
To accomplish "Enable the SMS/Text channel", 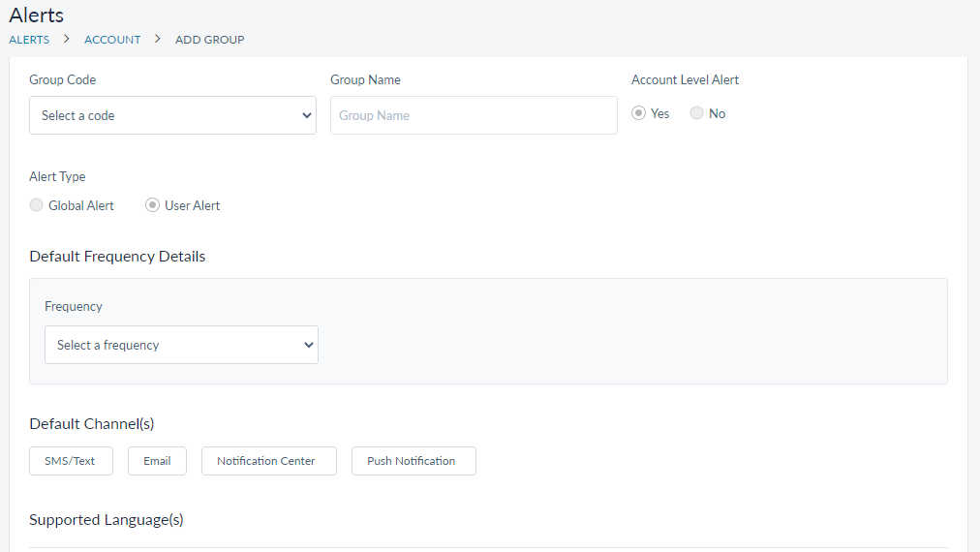I will tap(70, 461).
